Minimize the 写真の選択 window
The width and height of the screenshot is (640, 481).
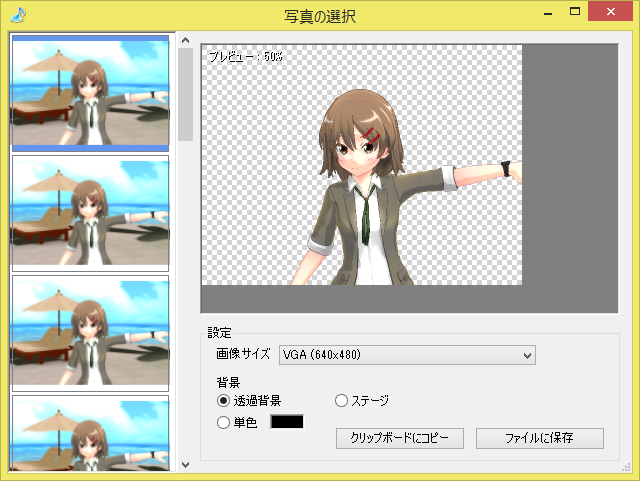point(548,13)
